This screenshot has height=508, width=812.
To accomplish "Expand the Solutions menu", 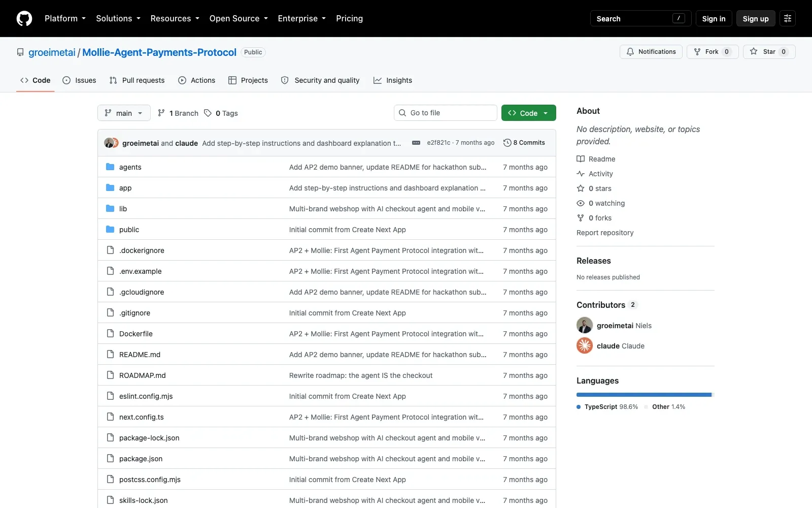I will pyautogui.click(x=118, y=18).
